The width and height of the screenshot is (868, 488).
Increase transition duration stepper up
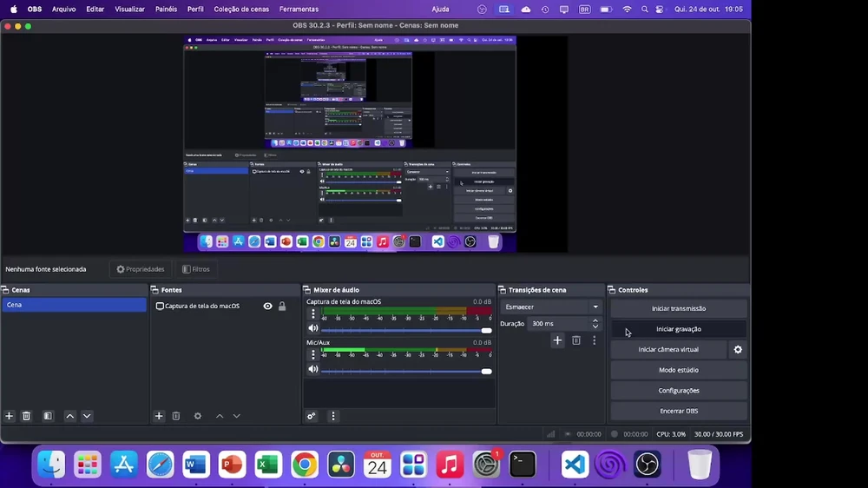[595, 320]
